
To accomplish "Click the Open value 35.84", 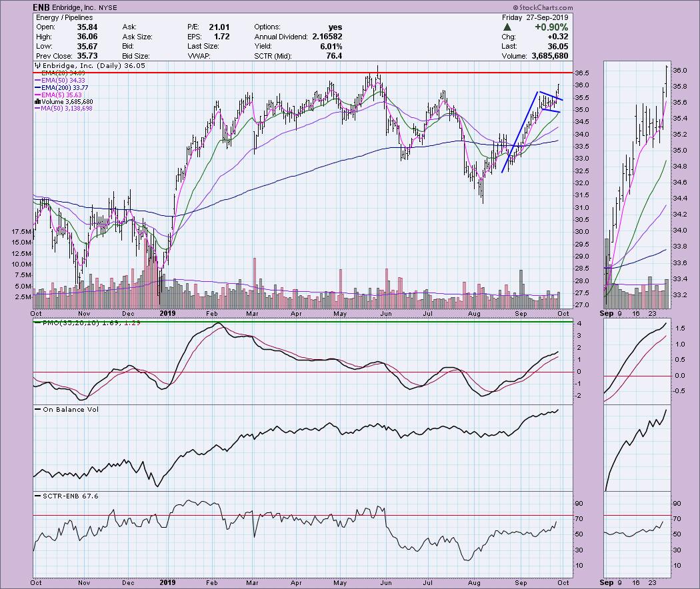I will pyautogui.click(x=87, y=27).
